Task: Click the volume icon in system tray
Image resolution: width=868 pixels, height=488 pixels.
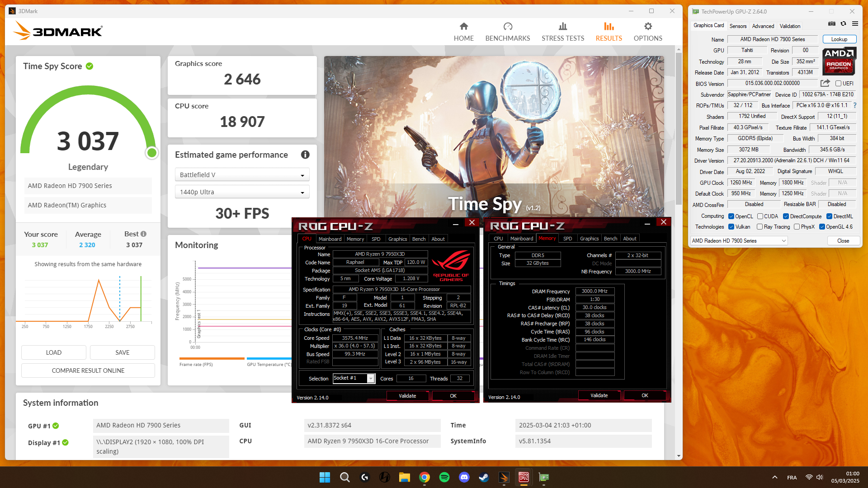Action: [x=820, y=477]
